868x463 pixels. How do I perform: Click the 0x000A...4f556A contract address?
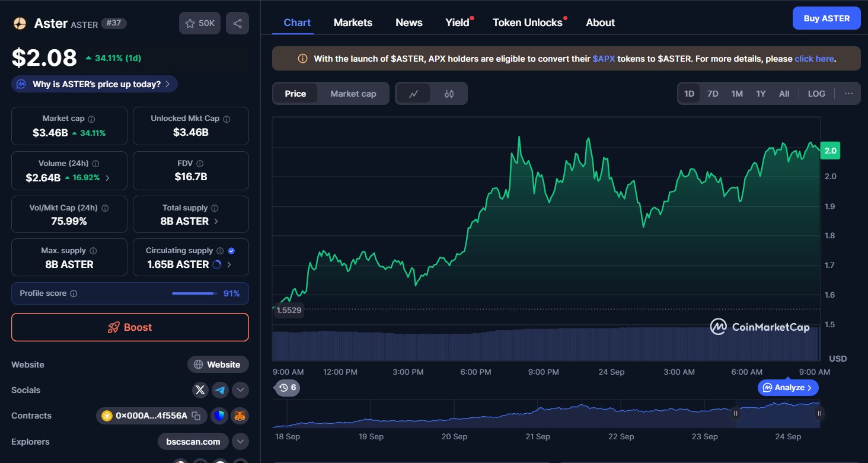point(152,416)
